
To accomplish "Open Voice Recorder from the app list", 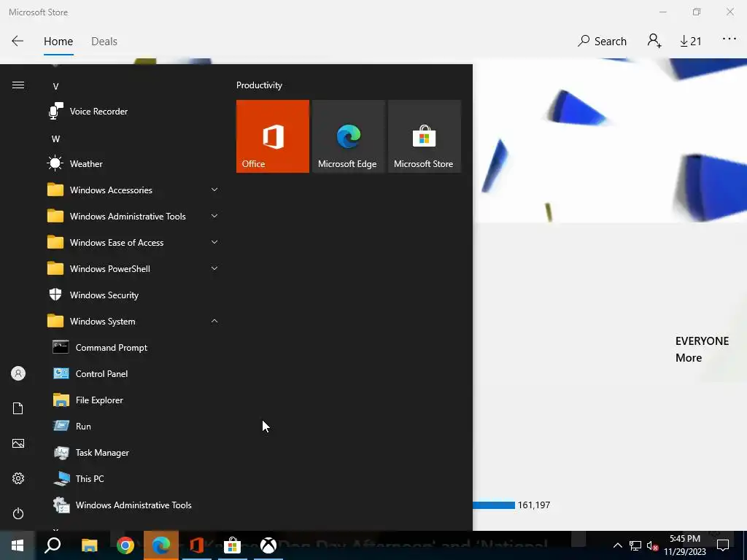I will (133, 112).
